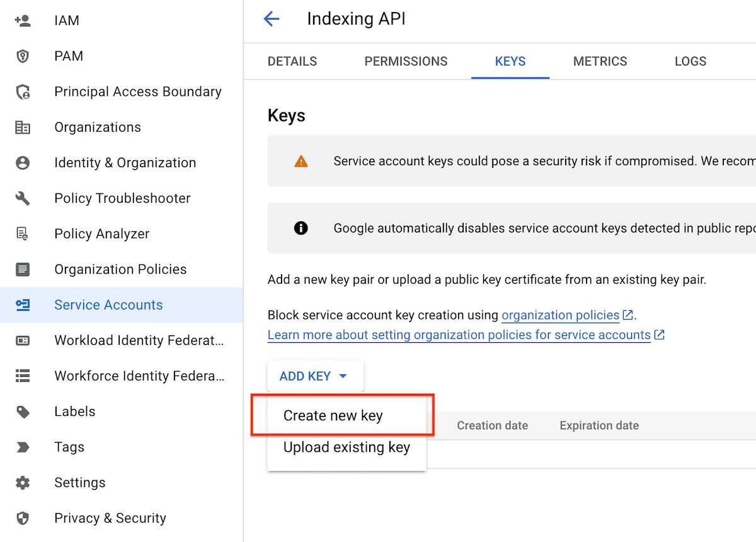Screen dimensions: 756x542
Task: Open IAM via its person-add icon
Action: click(x=23, y=21)
